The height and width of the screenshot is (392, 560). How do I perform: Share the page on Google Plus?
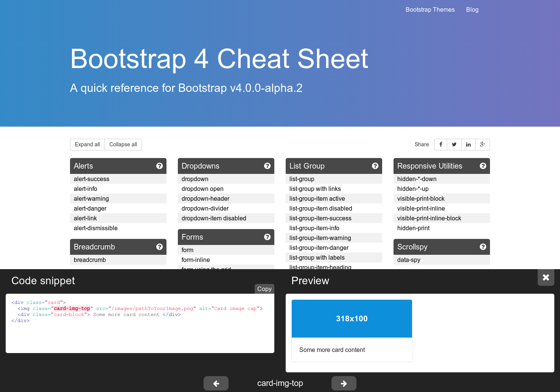tap(482, 144)
